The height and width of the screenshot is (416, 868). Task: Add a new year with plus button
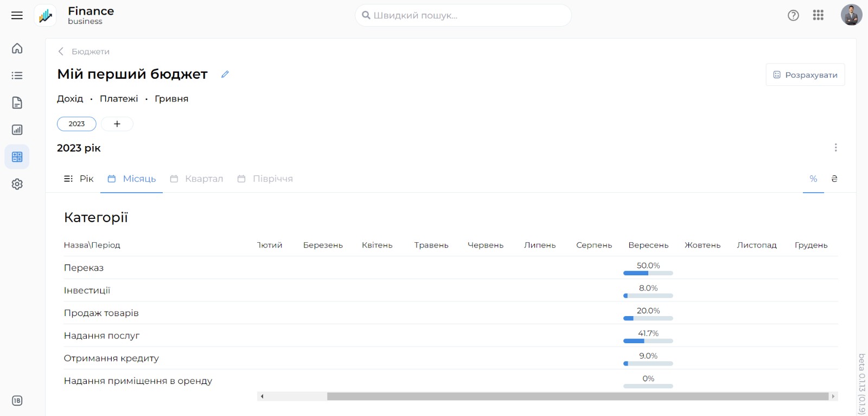tap(117, 124)
